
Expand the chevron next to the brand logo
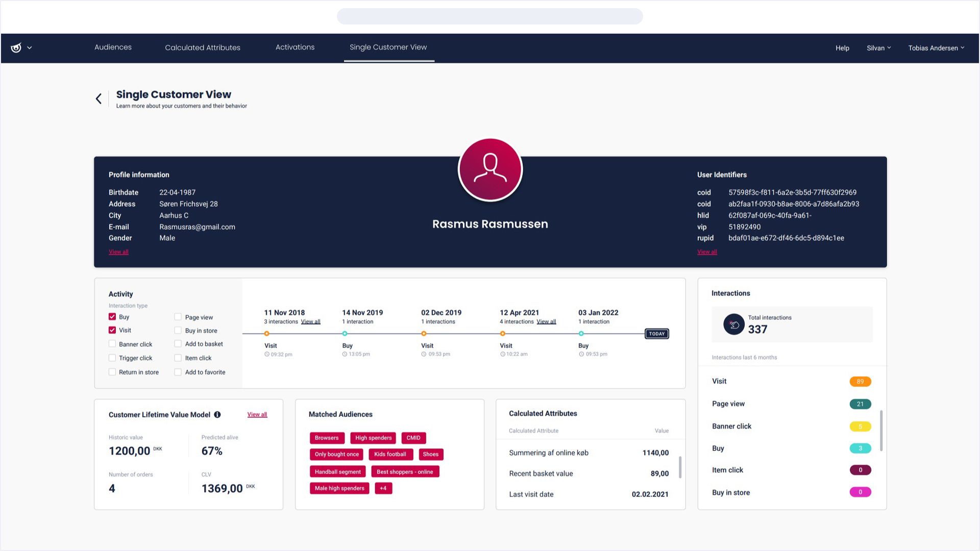coord(29,47)
